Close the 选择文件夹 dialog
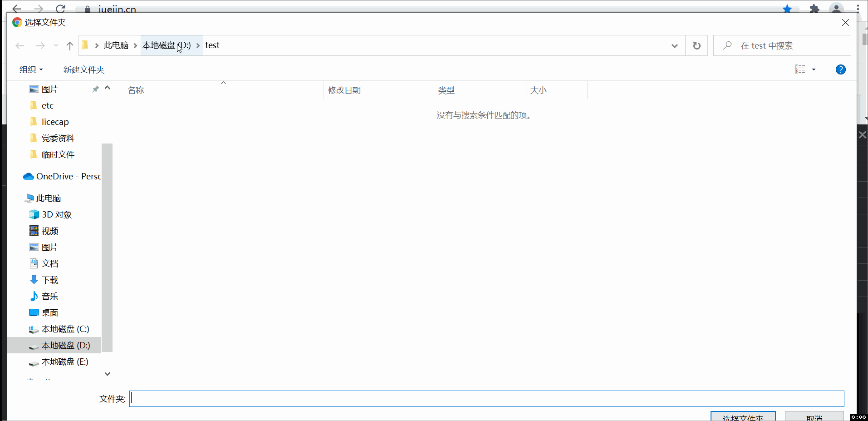868x421 pixels. click(x=845, y=23)
